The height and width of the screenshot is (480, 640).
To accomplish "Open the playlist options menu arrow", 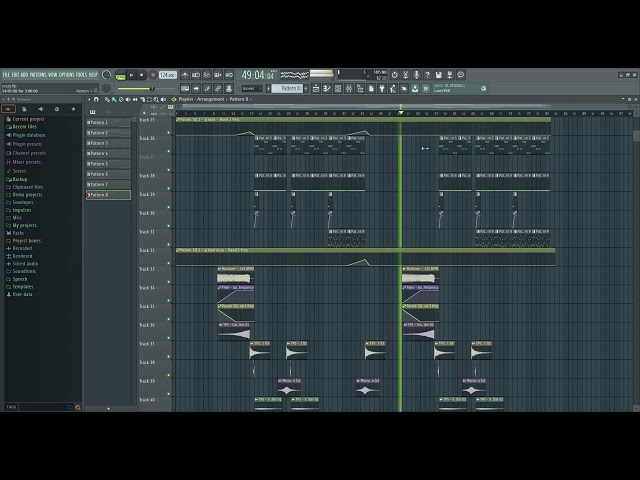I will click(89, 100).
